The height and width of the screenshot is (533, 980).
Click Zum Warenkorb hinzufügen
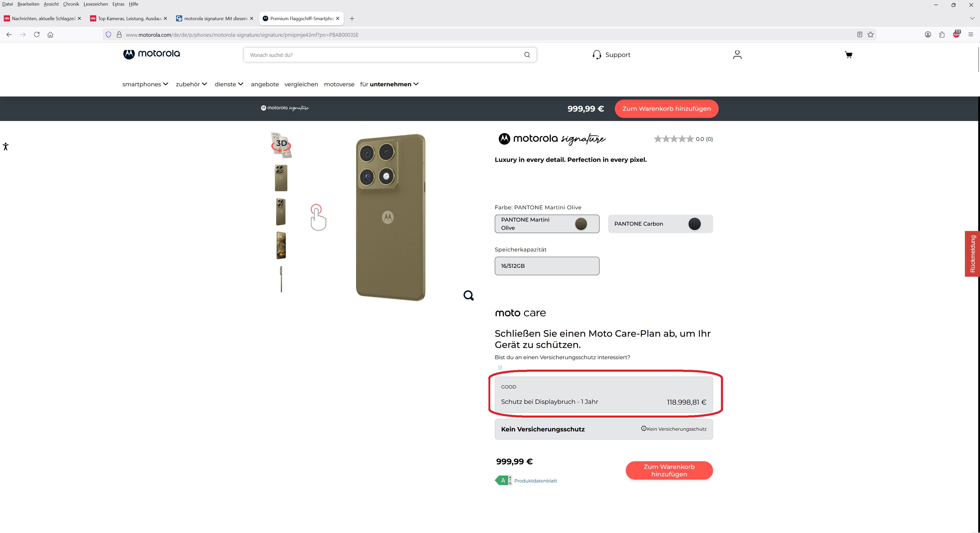pos(669,470)
